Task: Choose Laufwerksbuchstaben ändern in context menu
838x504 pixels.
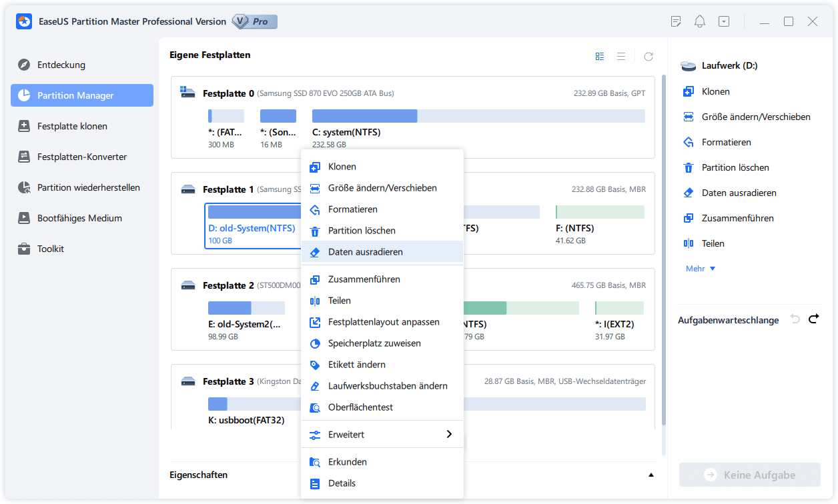Action: pyautogui.click(x=382, y=386)
